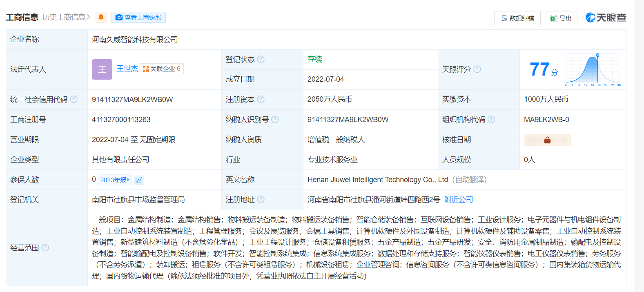This screenshot has width=644, height=292.
Task: Click help icon next to 组织机构代码
Action: pos(492,119)
